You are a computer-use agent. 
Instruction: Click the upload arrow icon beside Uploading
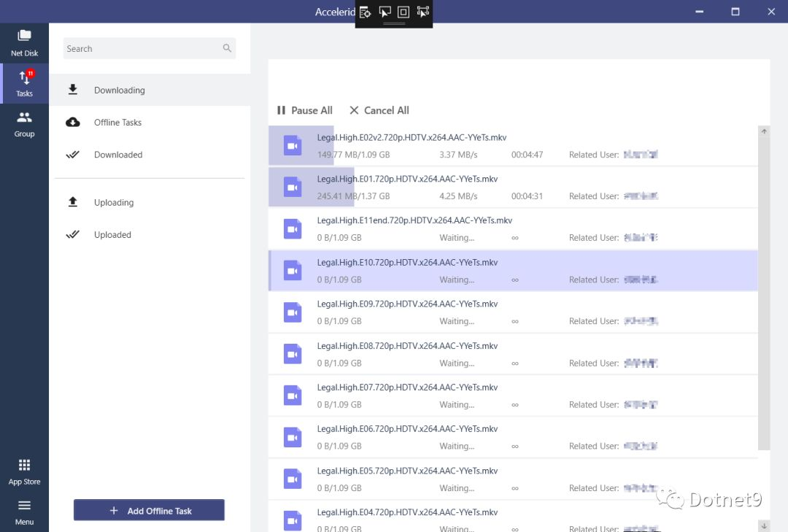73,201
